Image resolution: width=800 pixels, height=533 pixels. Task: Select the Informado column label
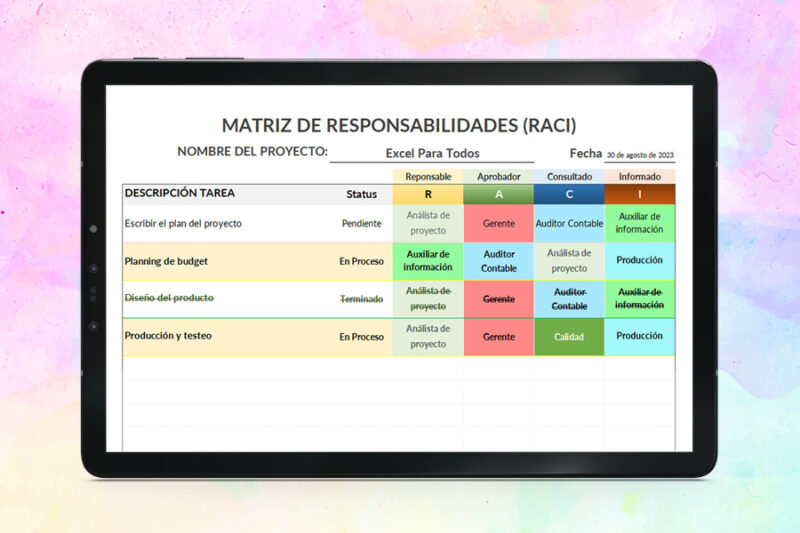tap(640, 176)
